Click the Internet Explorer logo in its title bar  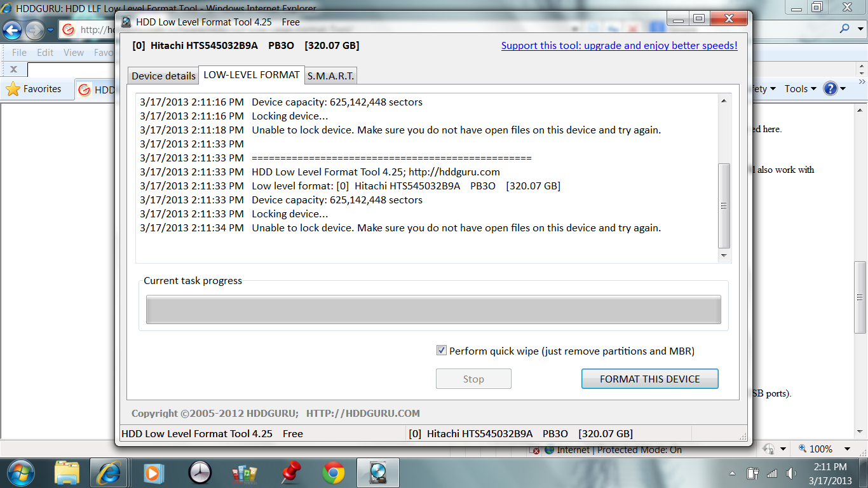[x=7, y=9]
